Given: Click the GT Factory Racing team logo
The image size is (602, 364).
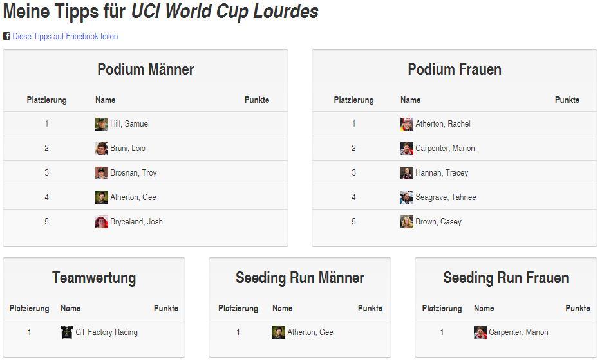Looking at the screenshot, I should tap(67, 332).
